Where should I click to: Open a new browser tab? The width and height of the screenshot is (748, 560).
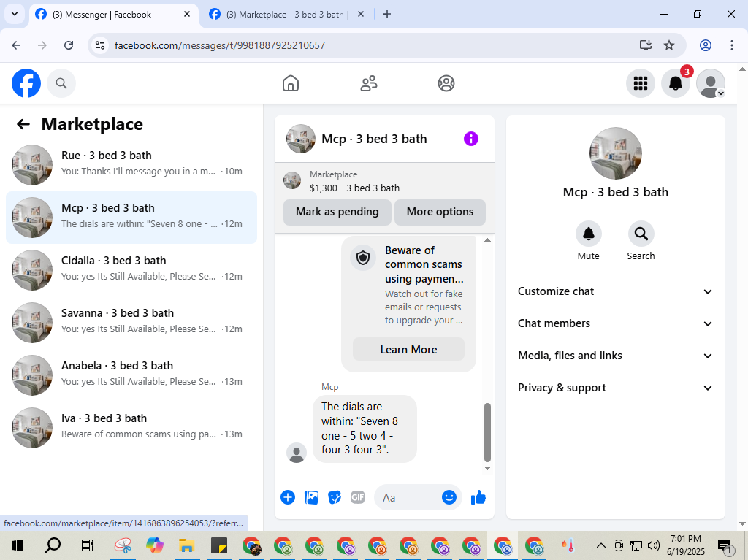tap(387, 15)
